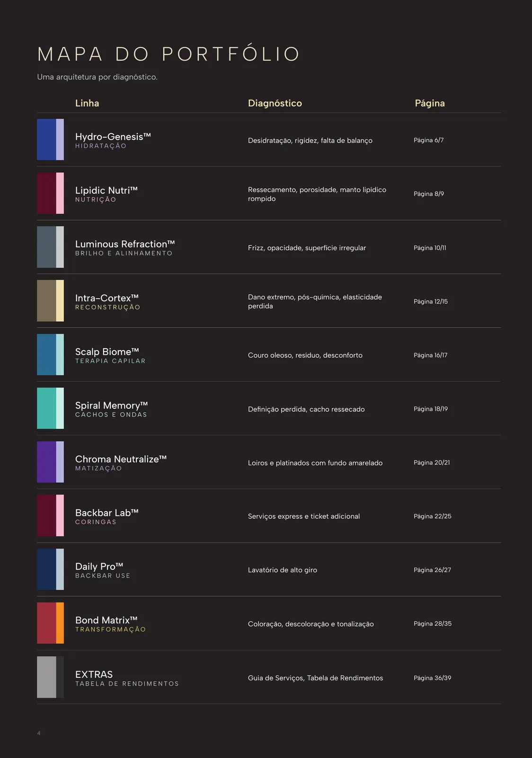This screenshot has height=758, width=532.
Task: Select the Intra-Cortex tan color swatch
Action: tap(50, 301)
